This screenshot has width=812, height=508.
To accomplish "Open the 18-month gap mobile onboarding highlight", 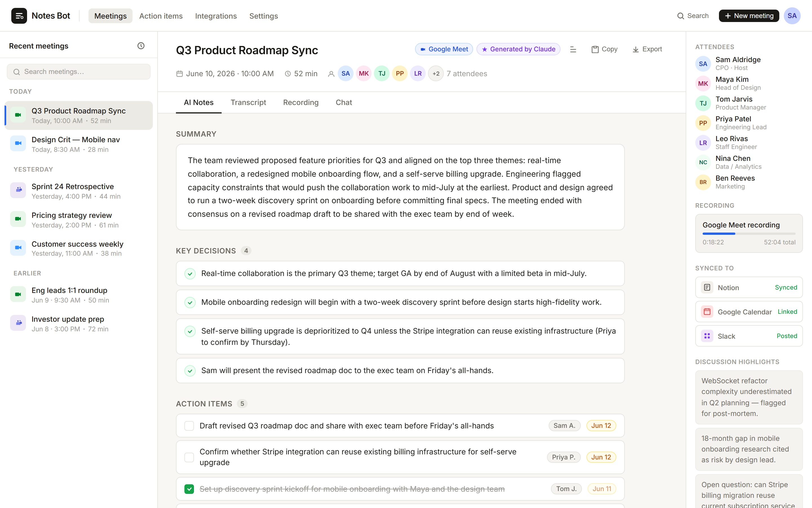I will (x=749, y=449).
